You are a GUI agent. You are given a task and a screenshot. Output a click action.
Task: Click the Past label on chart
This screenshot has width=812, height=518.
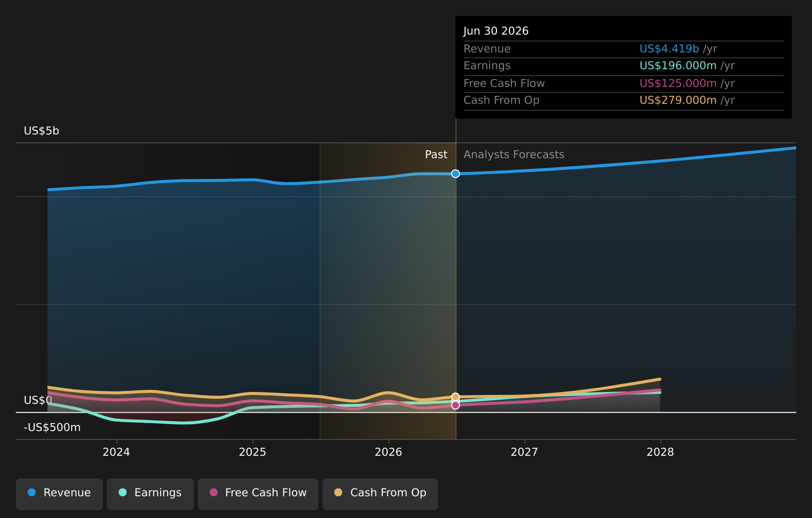pos(436,155)
